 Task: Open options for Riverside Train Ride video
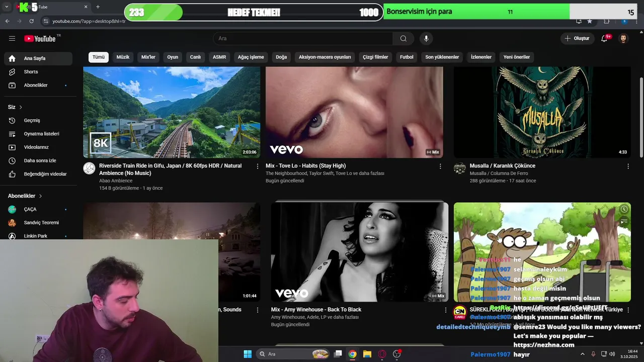pyautogui.click(x=258, y=166)
